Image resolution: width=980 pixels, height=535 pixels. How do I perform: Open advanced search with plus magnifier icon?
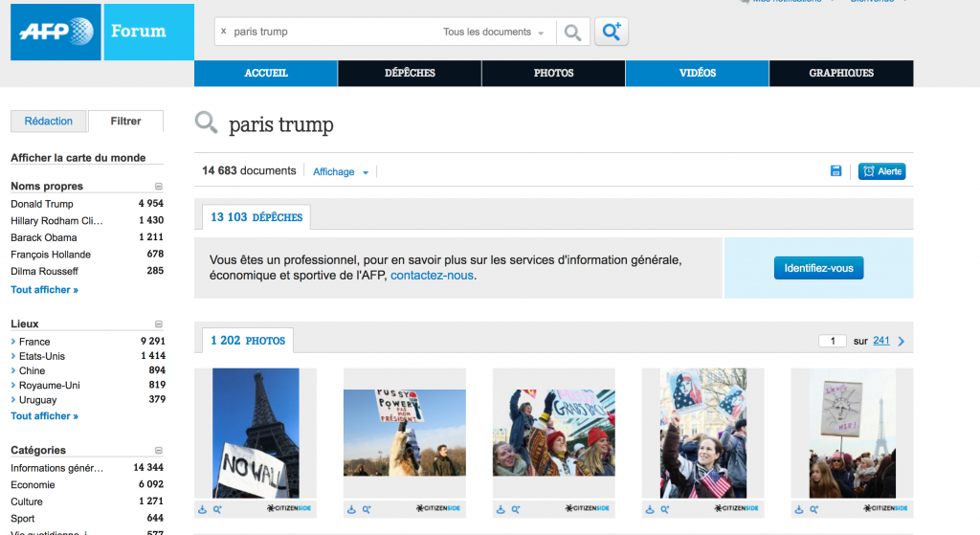[611, 33]
